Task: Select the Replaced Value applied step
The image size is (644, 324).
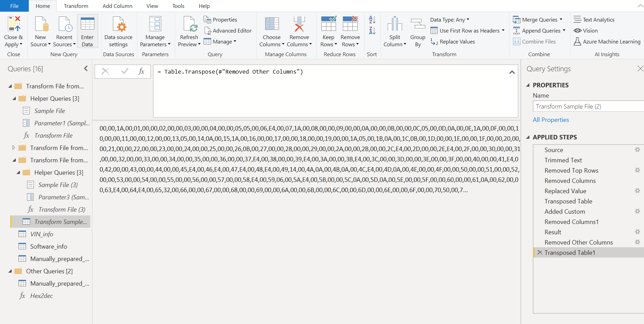Action: point(565,191)
